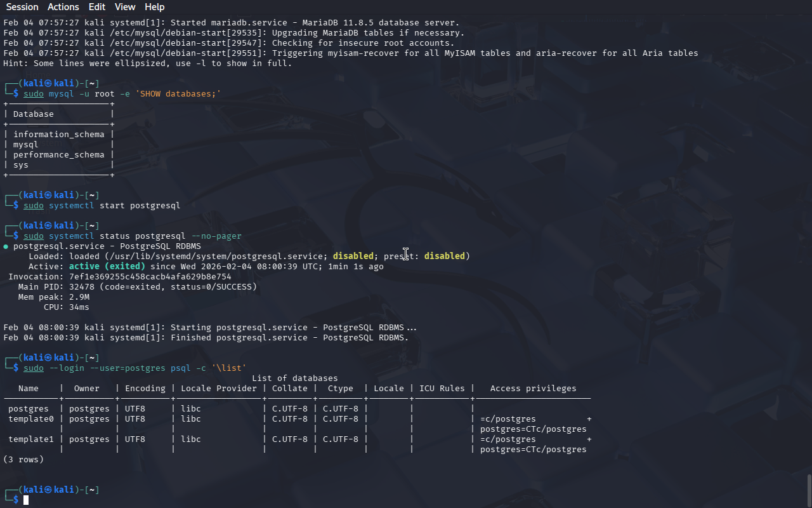This screenshot has height=508, width=812.
Task: Click the --no-pager flag text
Action: [x=216, y=236]
